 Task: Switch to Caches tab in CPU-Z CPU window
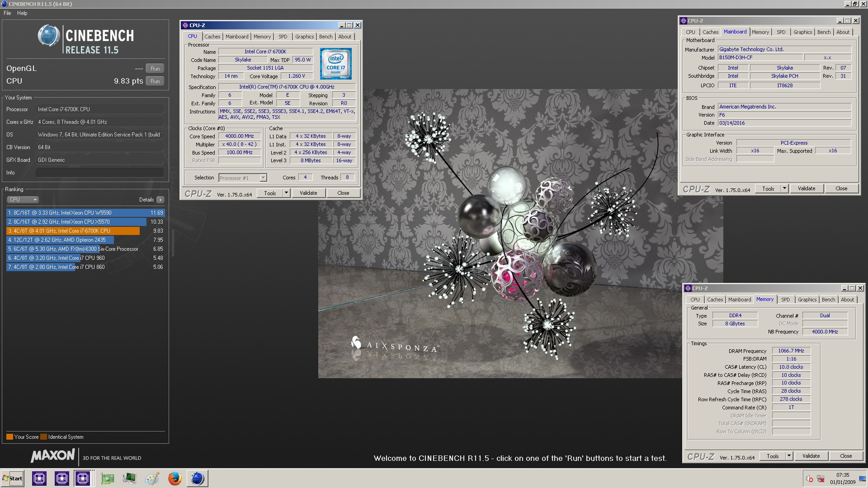(x=212, y=37)
